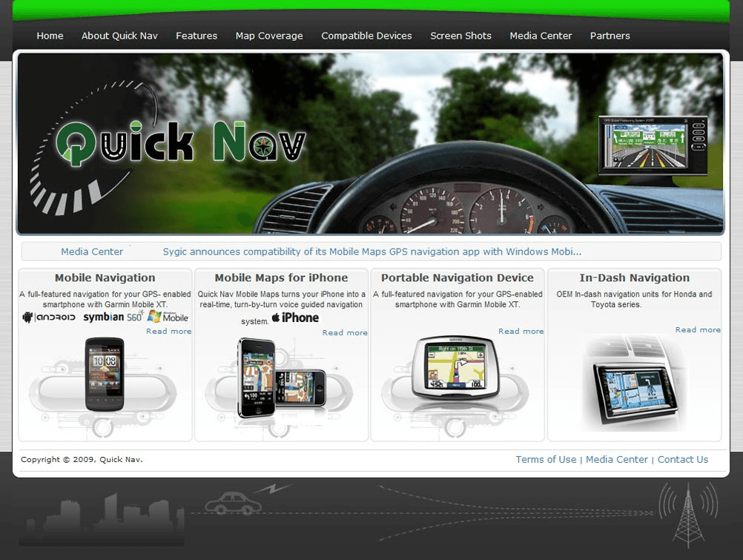Open the Sygic announcement news headline
Screen dimensions: 743x560
(372, 251)
